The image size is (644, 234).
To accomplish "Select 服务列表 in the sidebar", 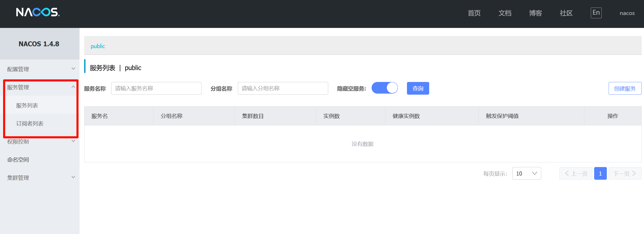I will 27,105.
